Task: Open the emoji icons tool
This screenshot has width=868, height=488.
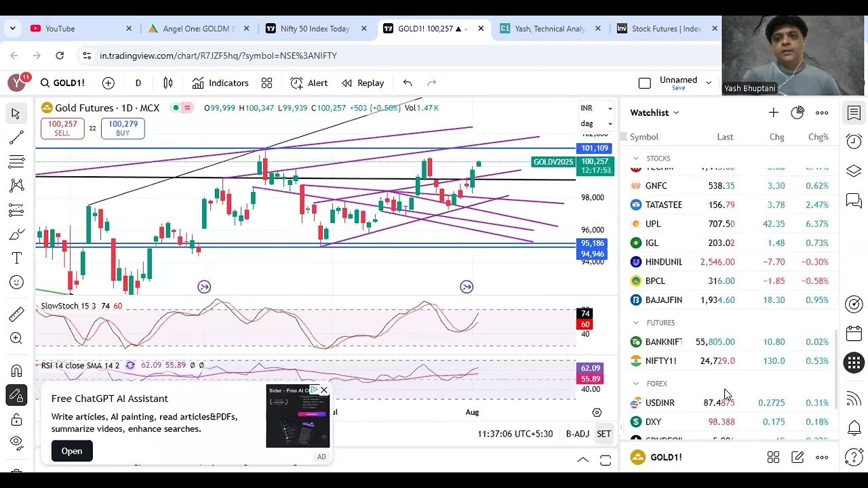Action: [16, 283]
